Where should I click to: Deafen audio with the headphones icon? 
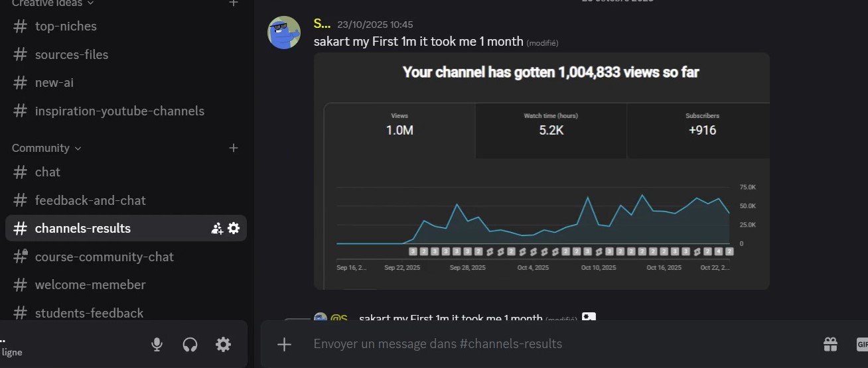(x=190, y=344)
